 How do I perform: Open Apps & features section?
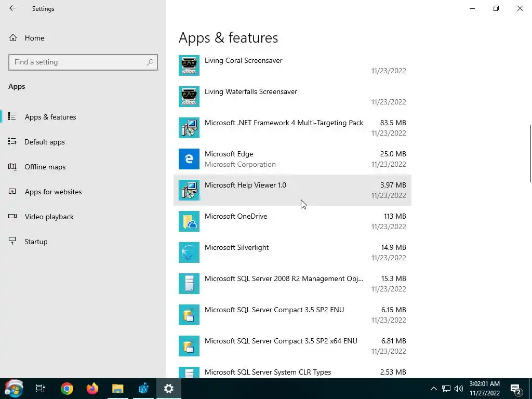pos(83,117)
